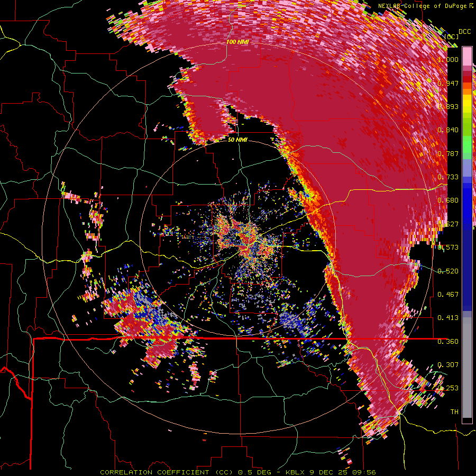Click the 0.253 scale value
The width and height of the screenshot is (476, 476).
[x=448, y=388]
